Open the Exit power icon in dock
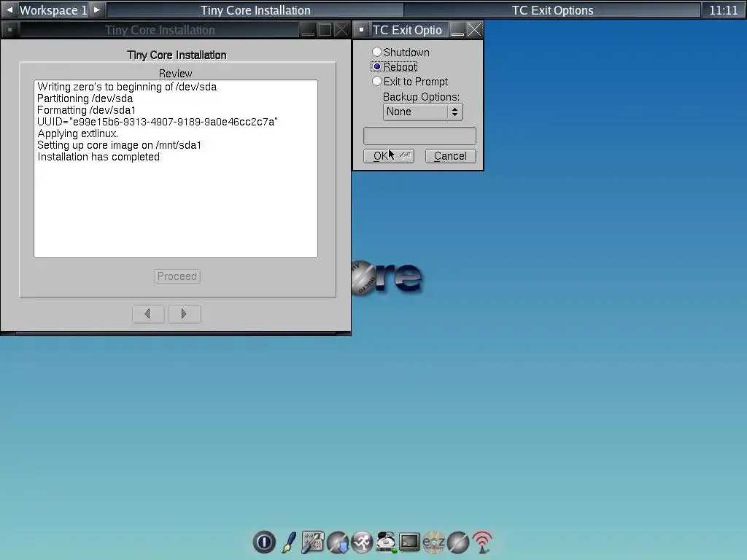This screenshot has height=560, width=747. pyautogui.click(x=264, y=542)
